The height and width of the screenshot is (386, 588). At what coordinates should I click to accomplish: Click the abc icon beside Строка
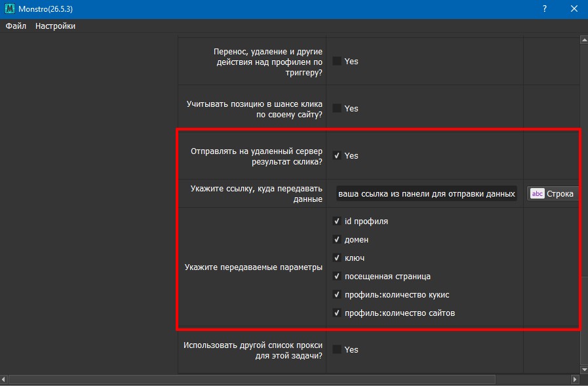tap(538, 193)
